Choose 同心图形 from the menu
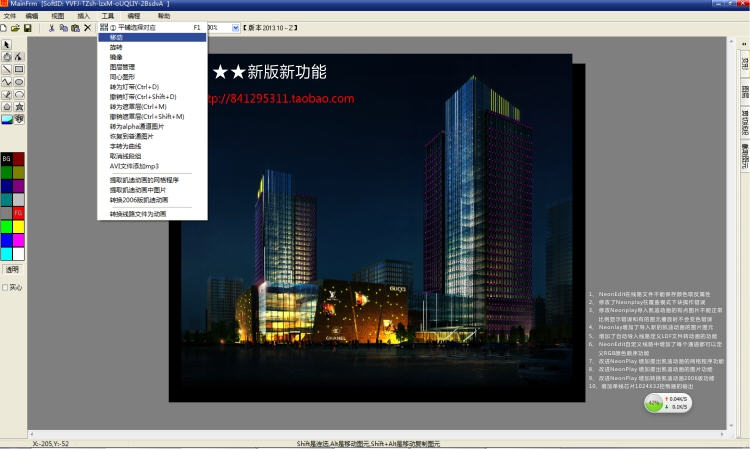 (152, 77)
